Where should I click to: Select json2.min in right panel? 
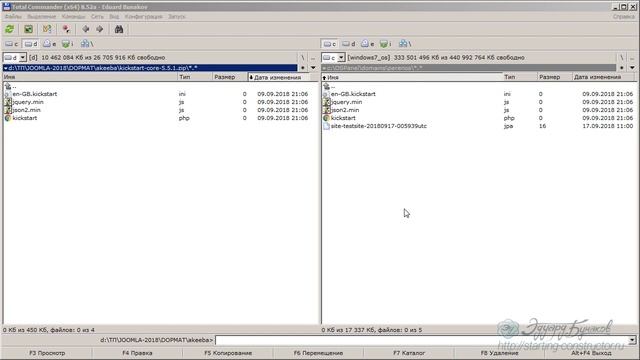tap(345, 110)
